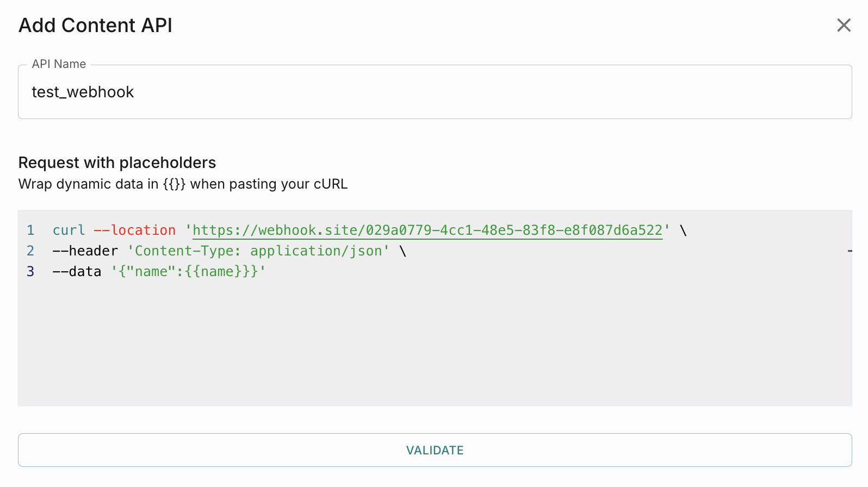Click the --header option on line two
The width and height of the screenshot is (868, 487).
coord(85,251)
